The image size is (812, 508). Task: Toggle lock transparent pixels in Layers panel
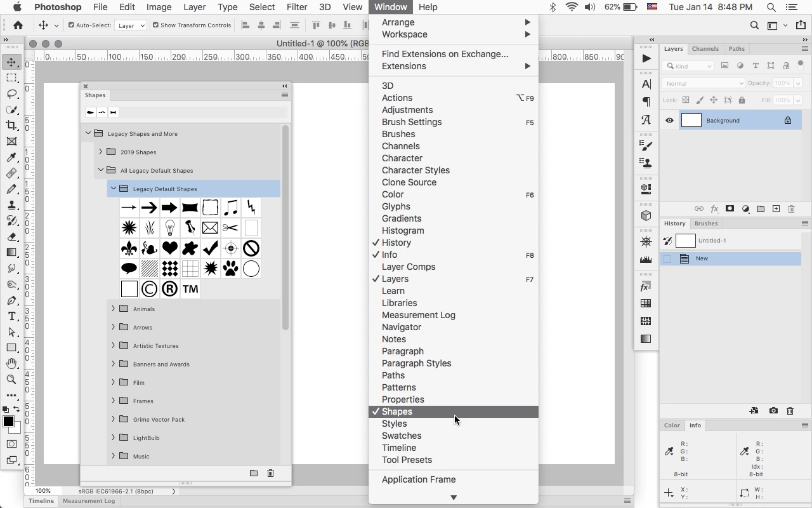(x=686, y=100)
